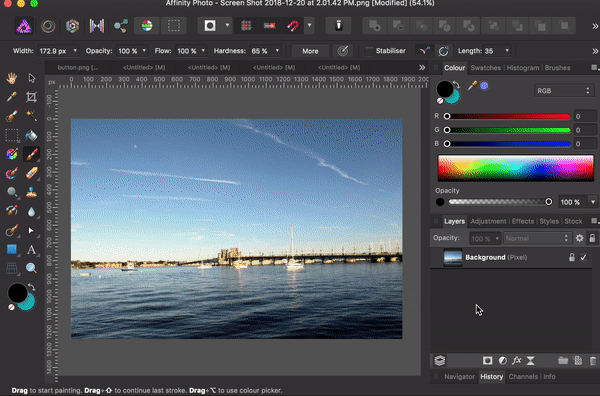Select the Paint Brush tool

[31, 154]
